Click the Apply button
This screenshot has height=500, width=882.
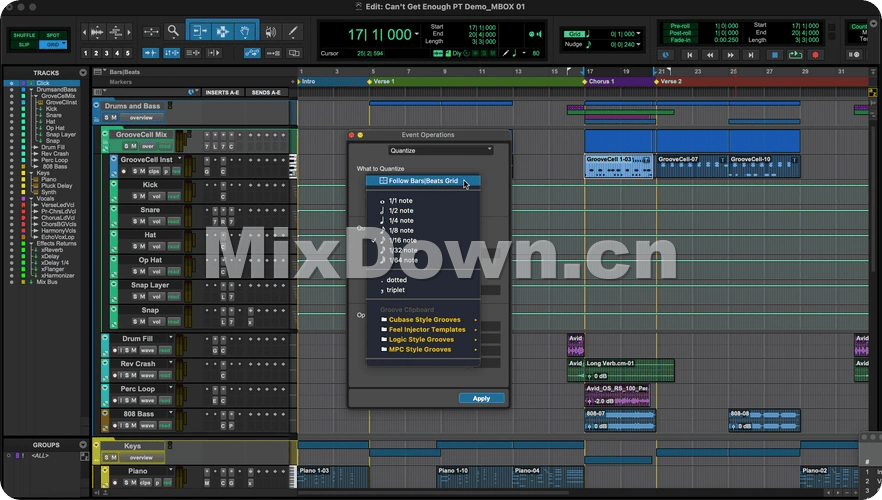481,398
